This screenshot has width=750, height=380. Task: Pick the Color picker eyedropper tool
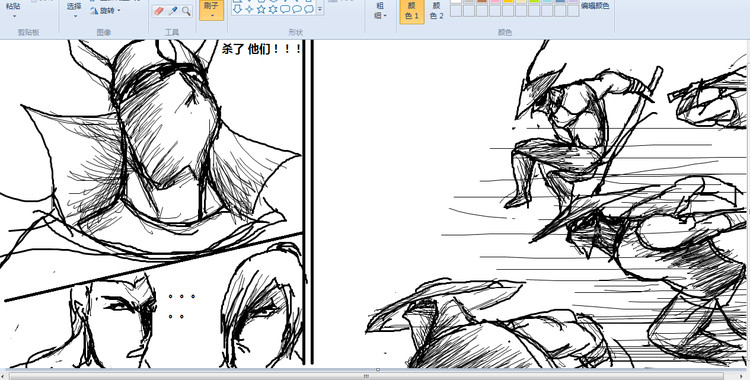(173, 11)
